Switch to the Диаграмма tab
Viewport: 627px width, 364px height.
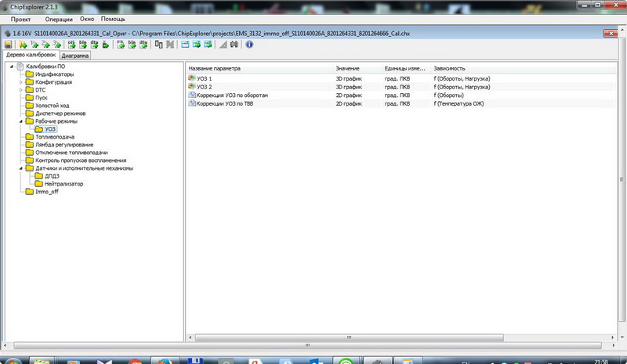(76, 56)
